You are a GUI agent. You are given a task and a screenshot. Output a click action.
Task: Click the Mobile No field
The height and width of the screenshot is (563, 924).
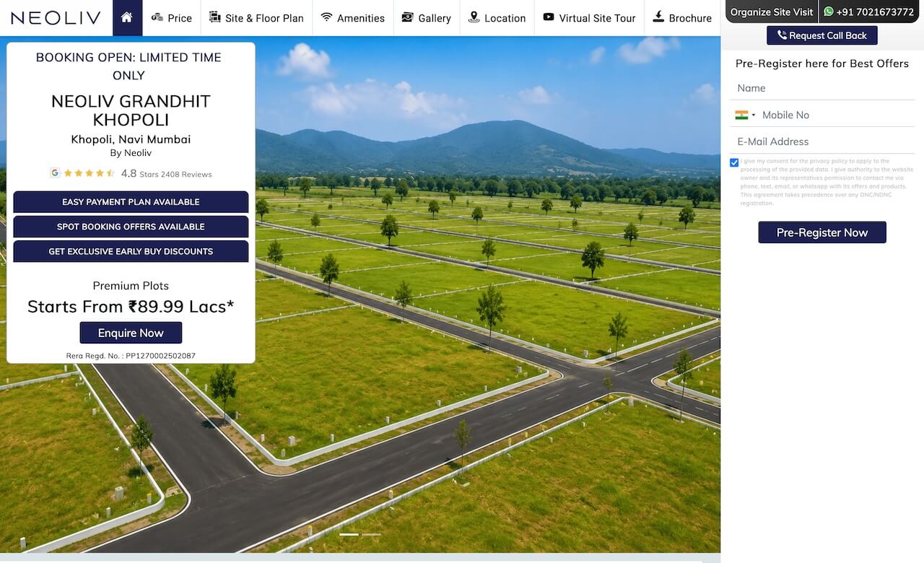pyautogui.click(x=837, y=115)
